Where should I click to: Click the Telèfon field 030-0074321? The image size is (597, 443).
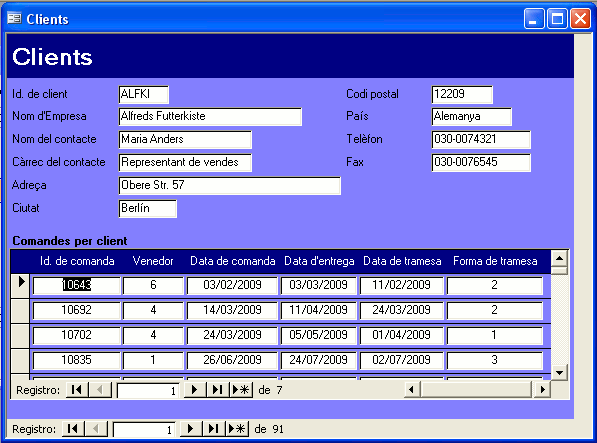pyautogui.click(x=481, y=139)
